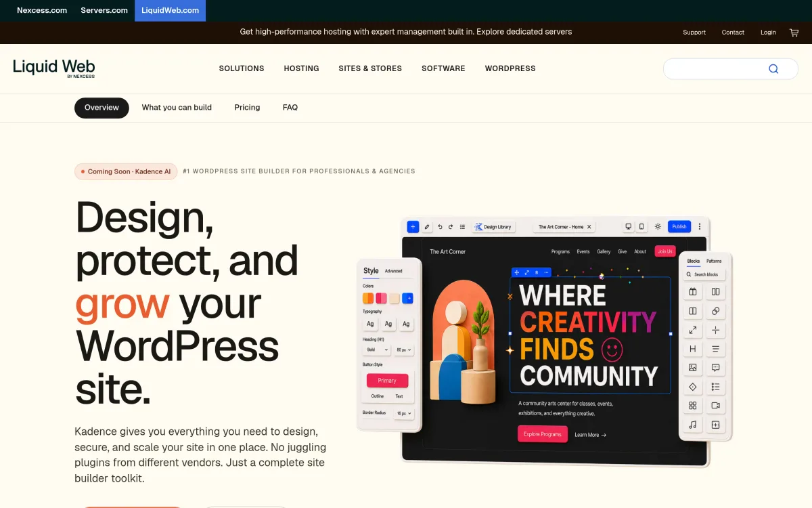Click the Search blocks field
Image resolution: width=812 pixels, height=508 pixels.
tap(704, 274)
